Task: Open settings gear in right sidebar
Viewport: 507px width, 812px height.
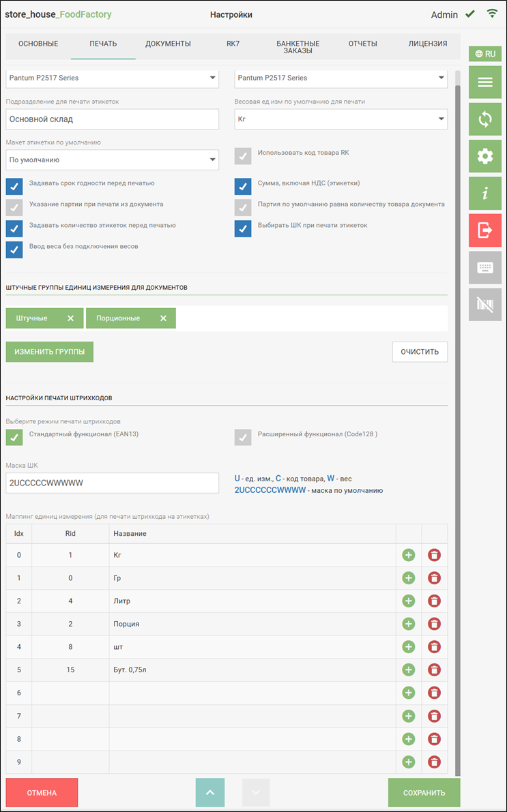Action: point(484,157)
